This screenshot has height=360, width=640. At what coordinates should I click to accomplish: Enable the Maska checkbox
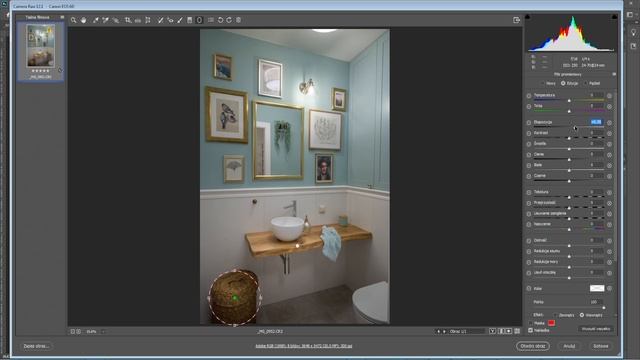[x=531, y=323]
